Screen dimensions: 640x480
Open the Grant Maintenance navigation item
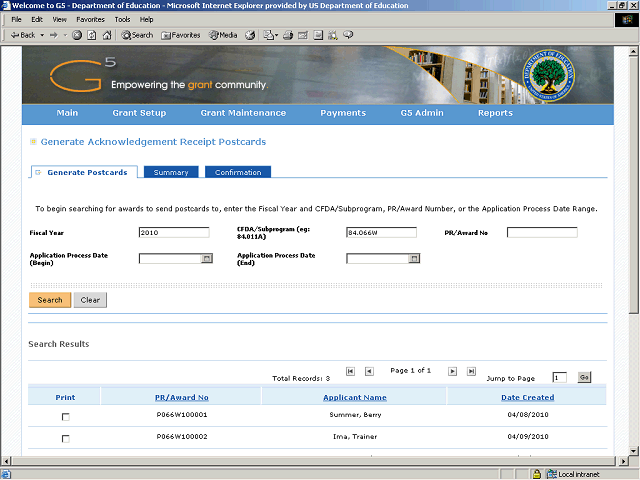tap(243, 113)
